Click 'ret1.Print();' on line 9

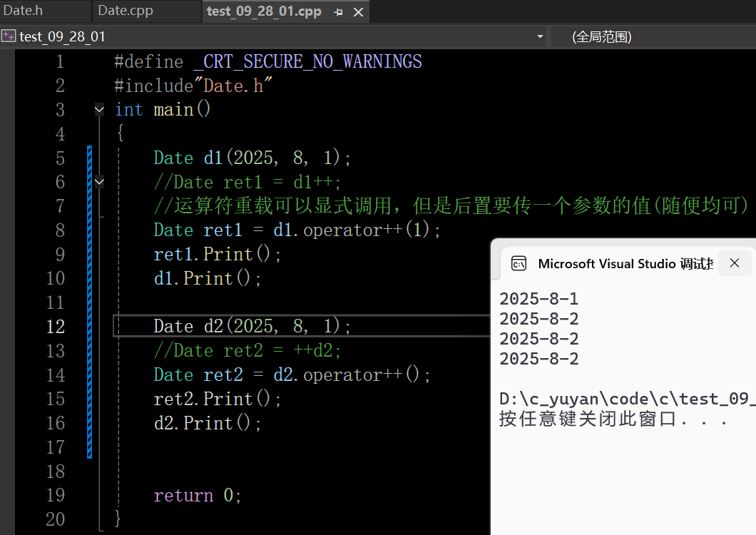pos(217,254)
